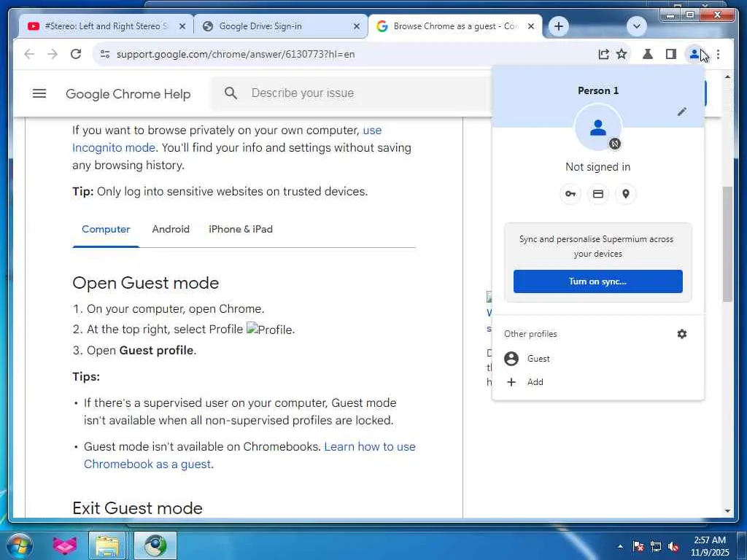Go back to the previous page

tap(29, 54)
